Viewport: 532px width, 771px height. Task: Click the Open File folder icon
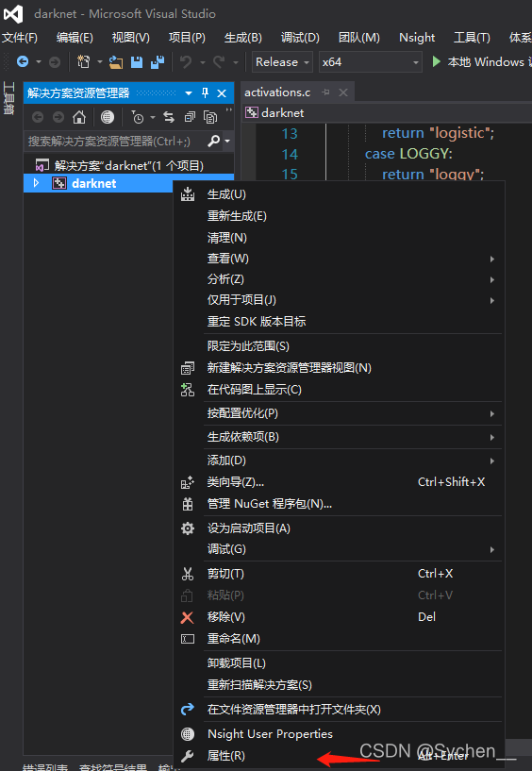pyautogui.click(x=116, y=62)
